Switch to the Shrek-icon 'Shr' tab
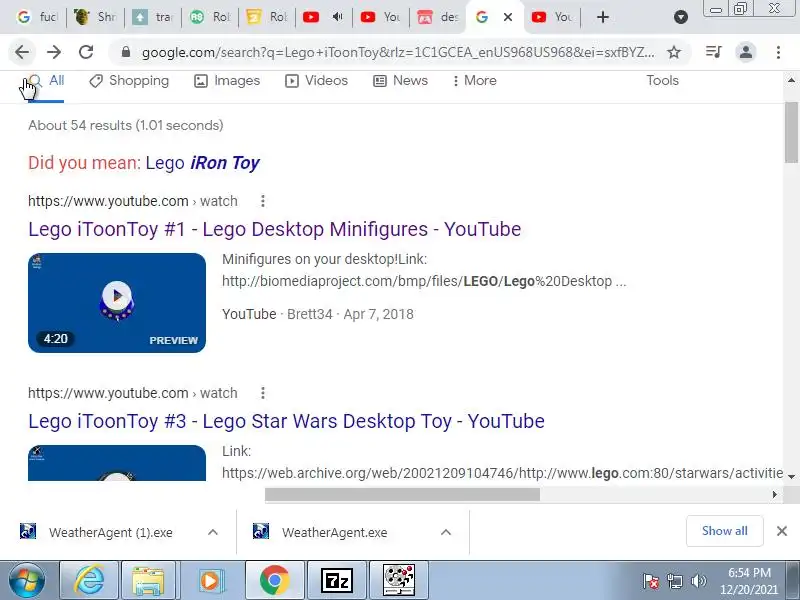The image size is (800, 600). 95,17
